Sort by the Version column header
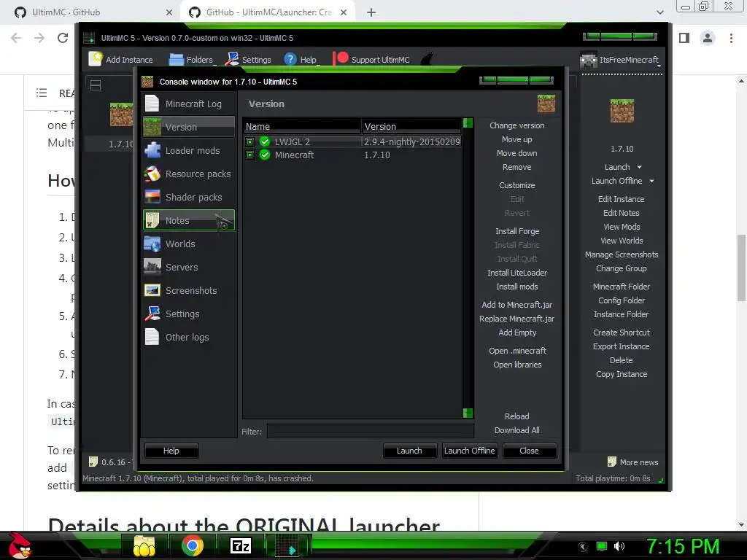The width and height of the screenshot is (747, 560). point(411,127)
